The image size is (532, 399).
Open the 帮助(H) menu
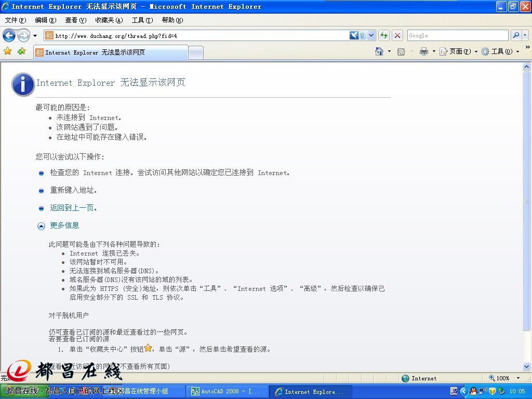click(172, 20)
